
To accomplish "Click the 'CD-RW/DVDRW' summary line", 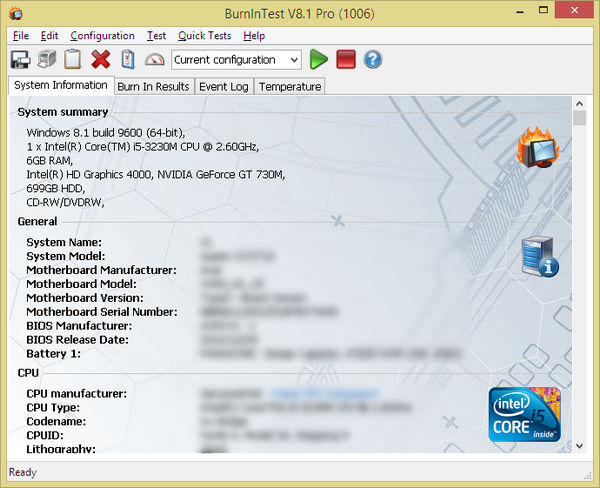I will (x=65, y=202).
